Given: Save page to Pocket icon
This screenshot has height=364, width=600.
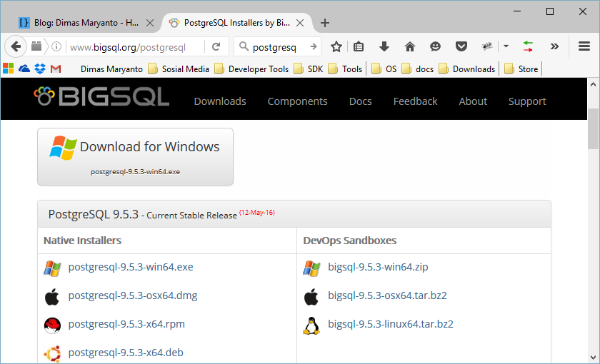Looking at the screenshot, I should [461, 46].
